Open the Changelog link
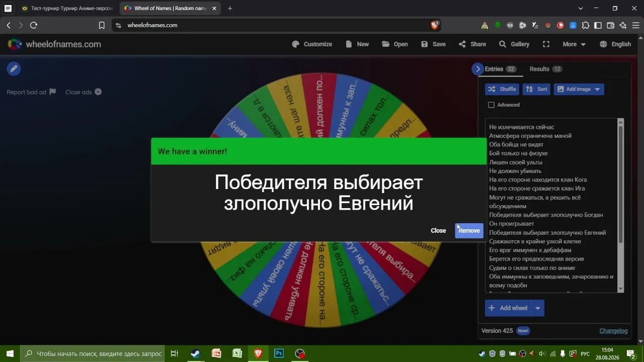 pos(613,331)
